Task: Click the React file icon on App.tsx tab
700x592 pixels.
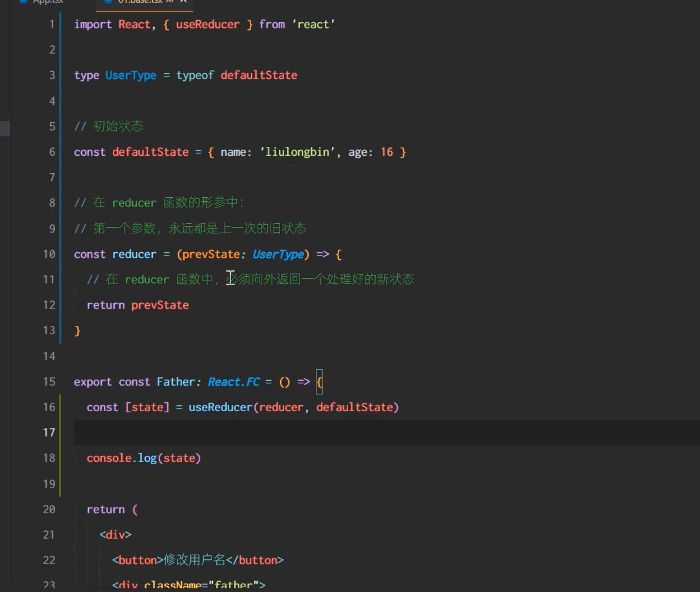Action: [x=23, y=2]
